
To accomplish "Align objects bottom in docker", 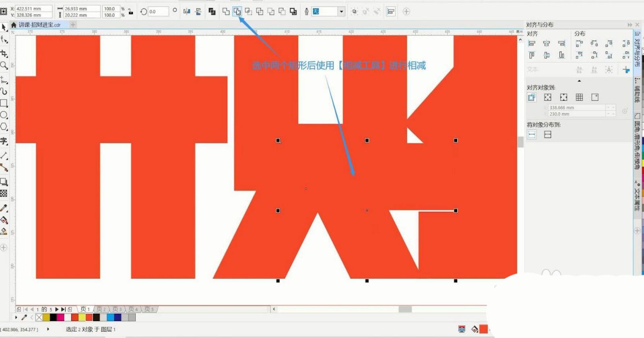I will click(561, 55).
